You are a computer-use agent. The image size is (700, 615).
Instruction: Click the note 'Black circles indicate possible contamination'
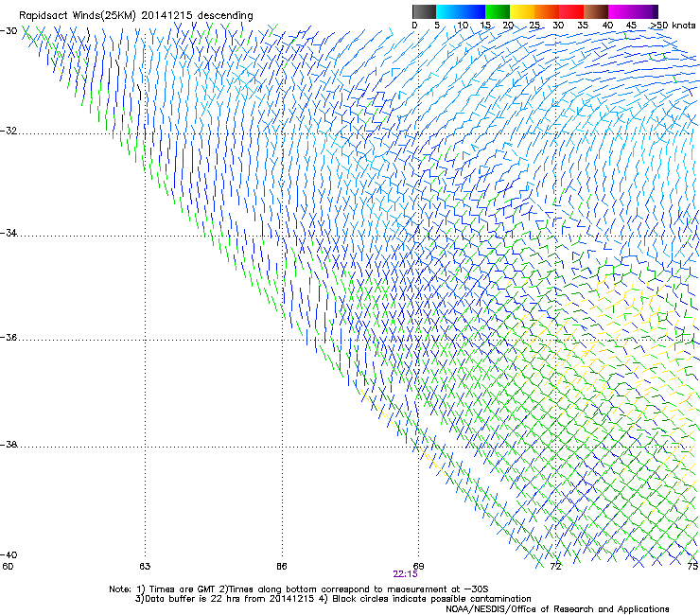[x=431, y=599]
